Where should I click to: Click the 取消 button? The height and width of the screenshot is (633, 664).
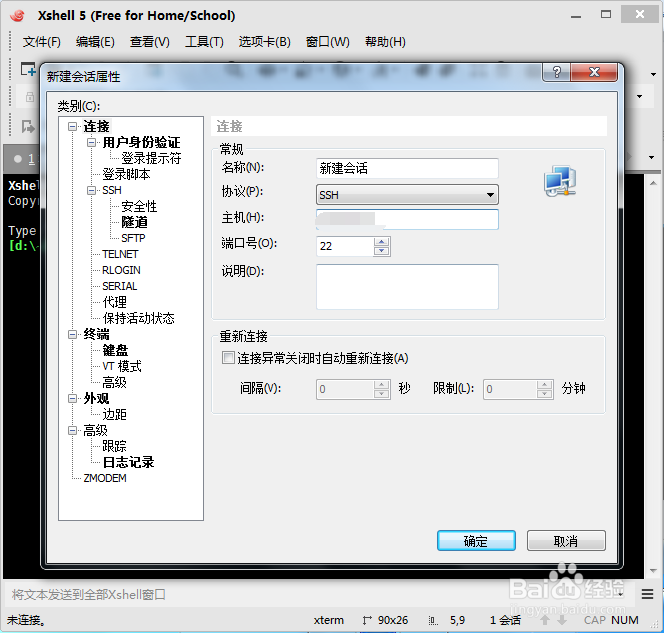click(566, 541)
